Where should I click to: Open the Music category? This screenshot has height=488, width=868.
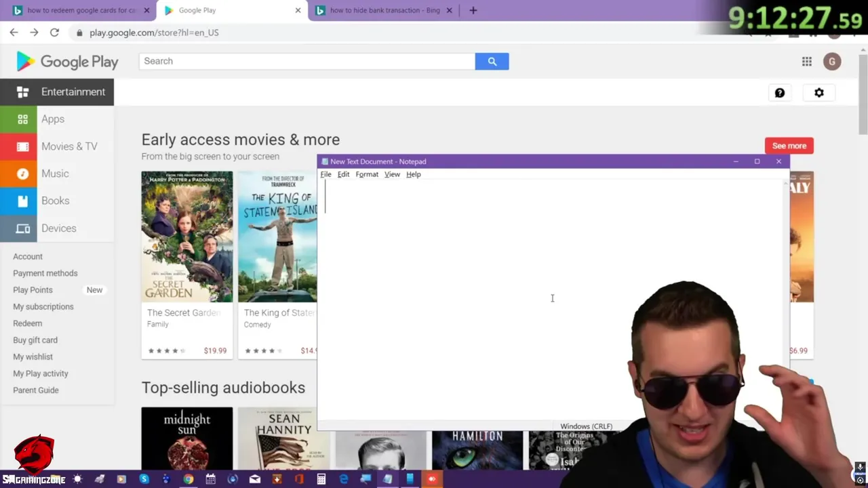pos(57,174)
